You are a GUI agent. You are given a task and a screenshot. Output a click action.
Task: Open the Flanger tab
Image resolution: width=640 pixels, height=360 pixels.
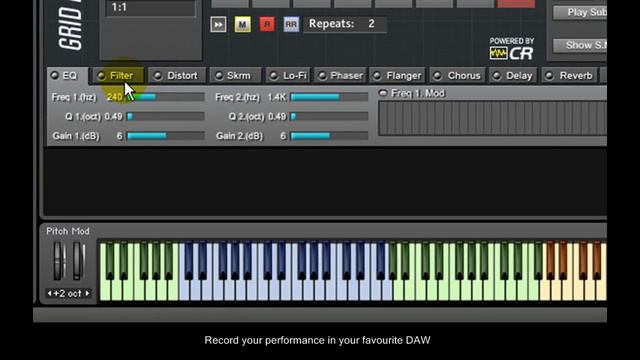pyautogui.click(x=398, y=76)
